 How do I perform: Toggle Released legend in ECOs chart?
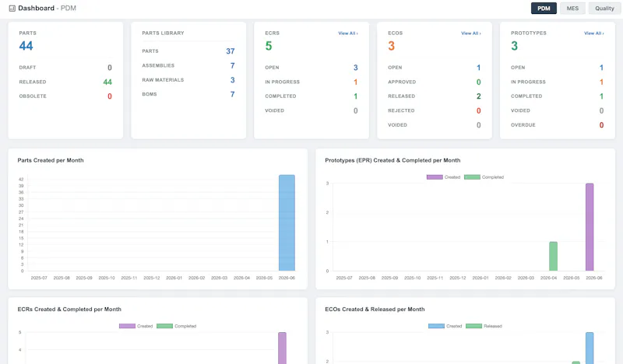click(x=484, y=326)
